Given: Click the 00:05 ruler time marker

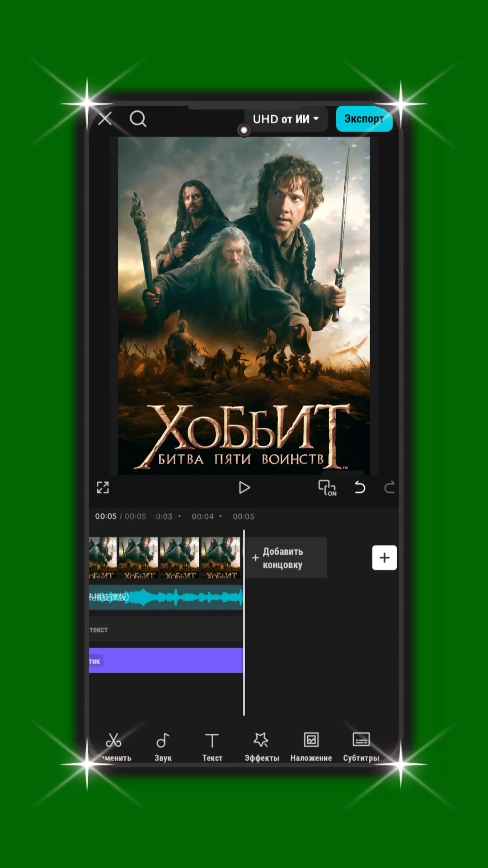Looking at the screenshot, I should (x=244, y=516).
